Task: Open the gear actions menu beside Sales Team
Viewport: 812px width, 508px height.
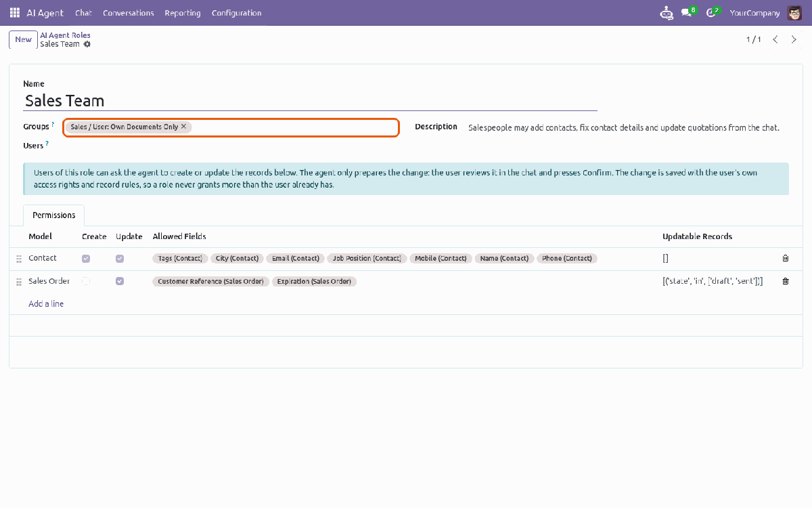Action: coord(87,44)
